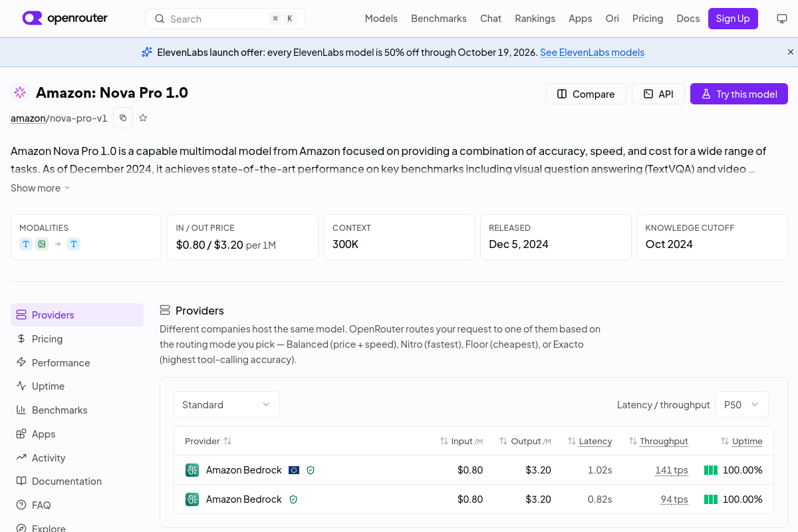Open Rankings in the top navigation

coord(535,19)
